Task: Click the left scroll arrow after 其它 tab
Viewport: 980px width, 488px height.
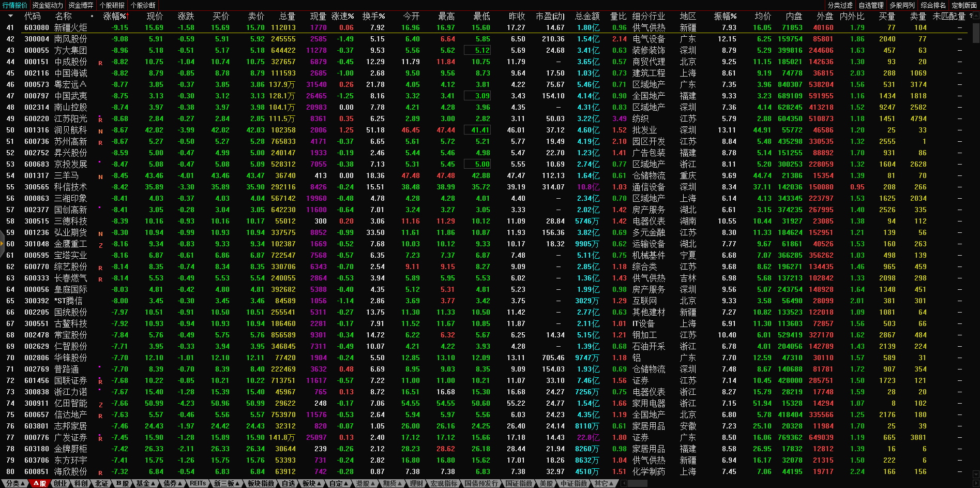Action: coord(624,483)
